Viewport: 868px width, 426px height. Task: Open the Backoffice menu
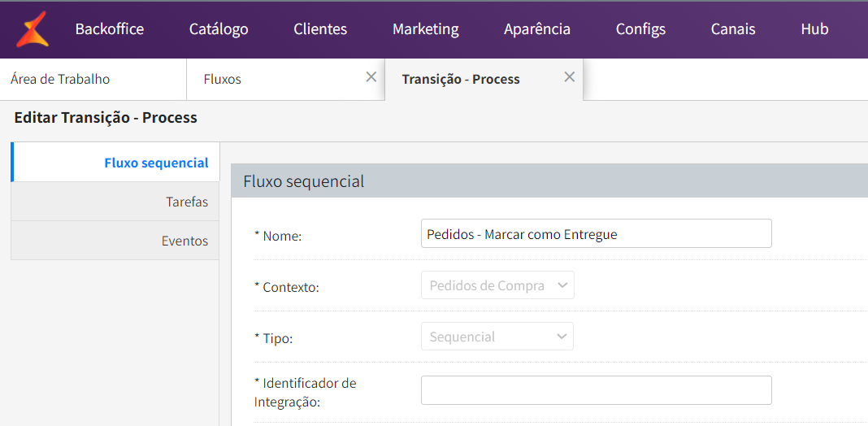tap(110, 29)
